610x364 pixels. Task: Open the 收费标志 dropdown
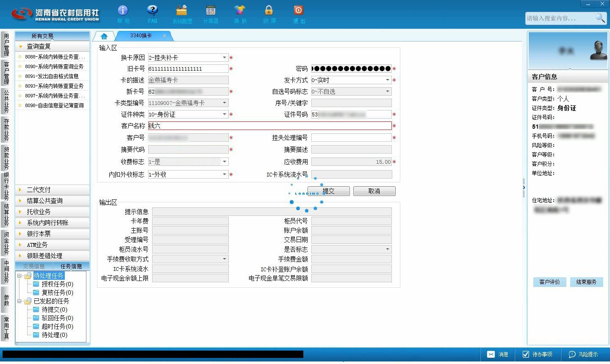coord(225,162)
